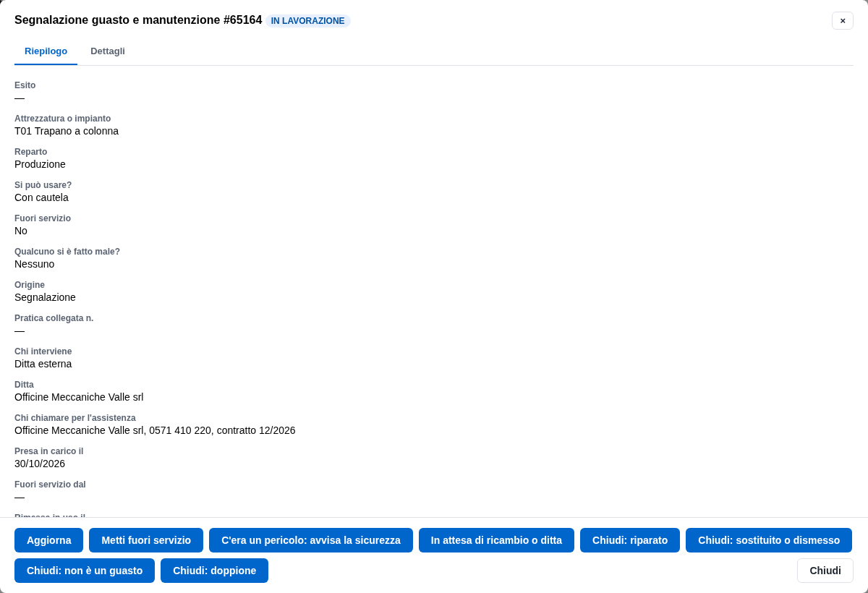
Task: Click the label Presa in carico il
Action: coord(48,451)
